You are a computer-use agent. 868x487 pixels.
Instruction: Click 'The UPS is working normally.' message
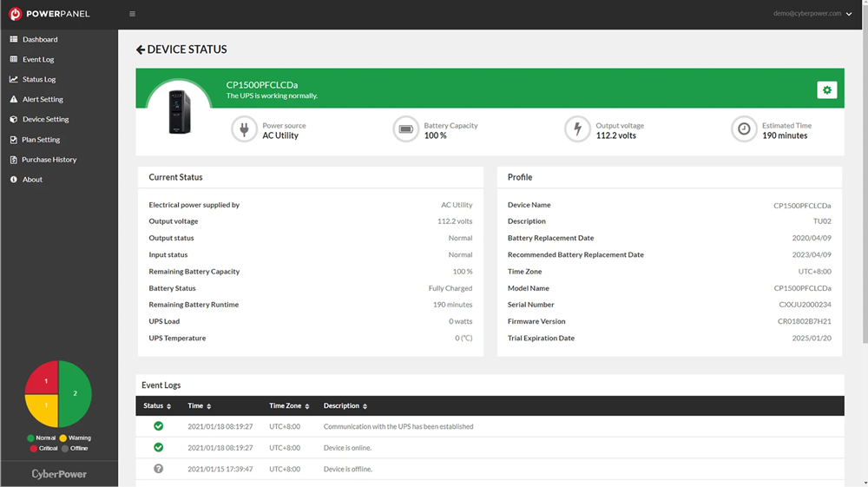tap(272, 95)
